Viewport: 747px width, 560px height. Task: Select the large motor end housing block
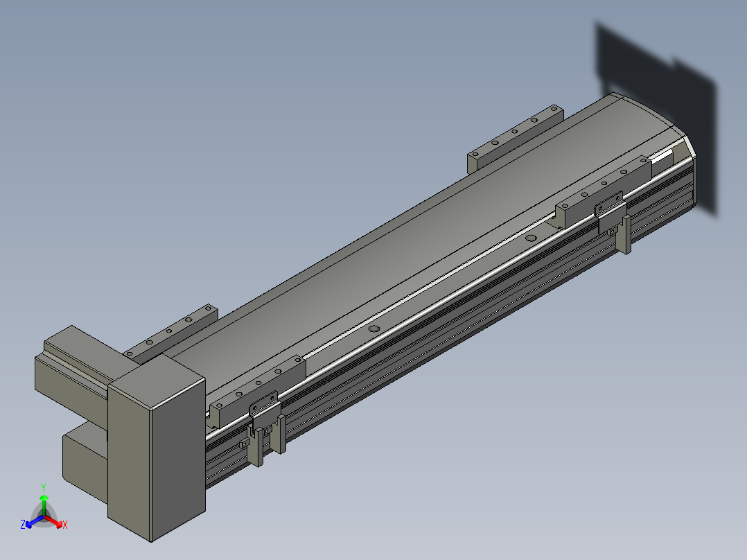tap(157, 448)
